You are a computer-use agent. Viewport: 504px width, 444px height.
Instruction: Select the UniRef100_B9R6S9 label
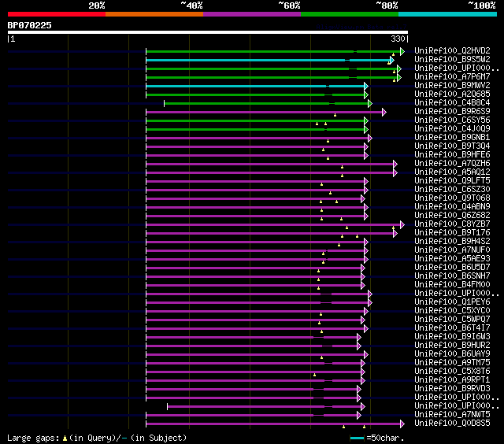click(452, 112)
